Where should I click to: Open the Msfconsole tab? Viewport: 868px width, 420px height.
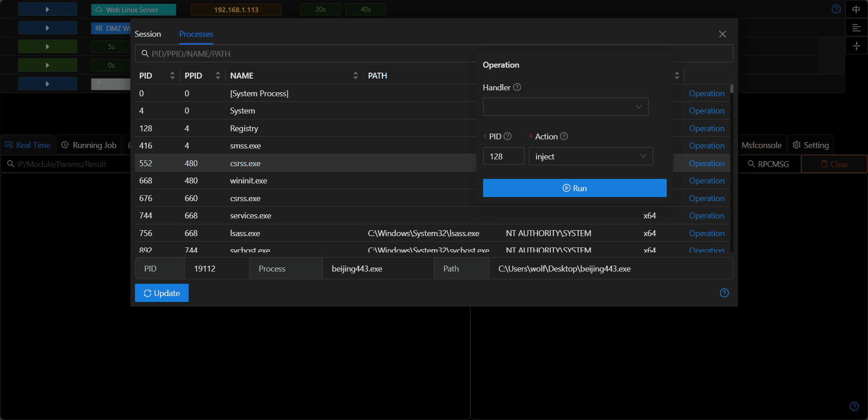761,145
